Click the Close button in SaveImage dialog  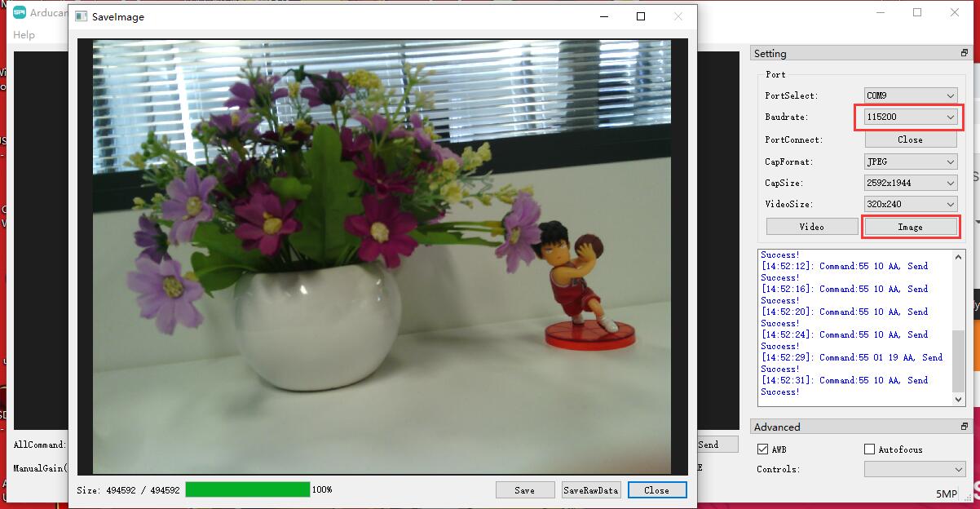[657, 490]
